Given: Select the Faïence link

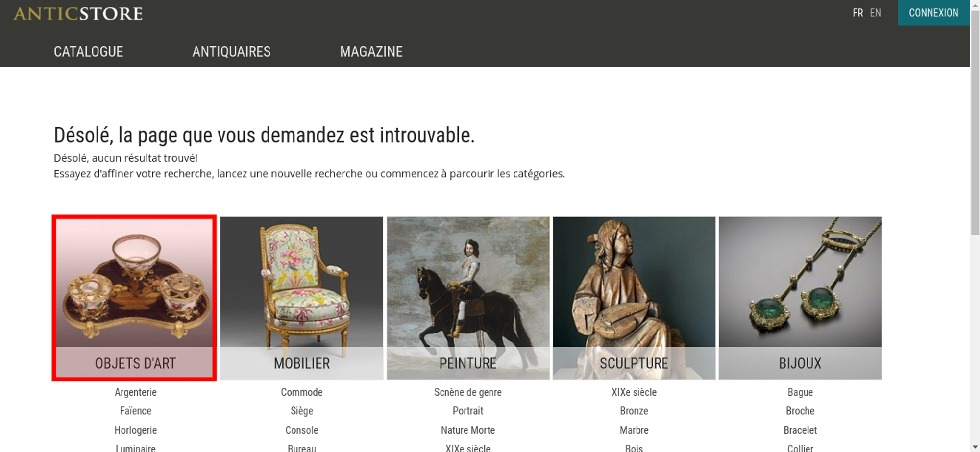Looking at the screenshot, I should pyautogui.click(x=136, y=411).
